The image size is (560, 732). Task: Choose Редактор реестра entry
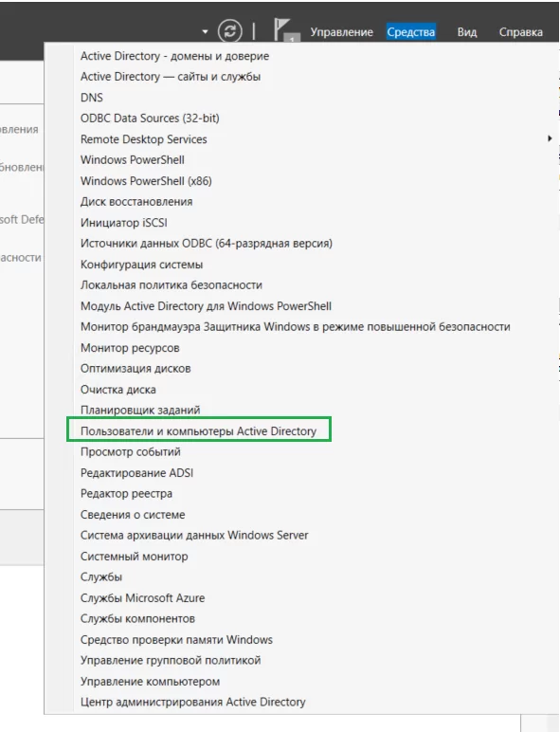coord(126,493)
